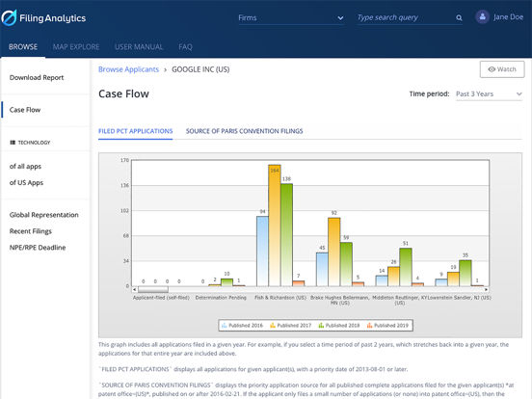
Task: Click 'Applicant-filed (self-filed)' axis label
Action: tap(161, 298)
